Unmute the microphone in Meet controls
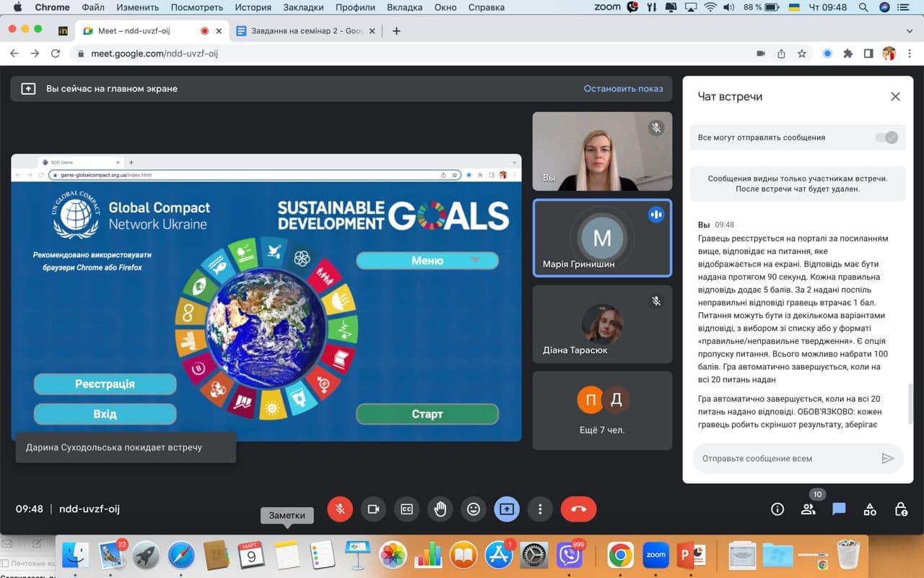Viewport: 924px width, 578px height. [339, 509]
